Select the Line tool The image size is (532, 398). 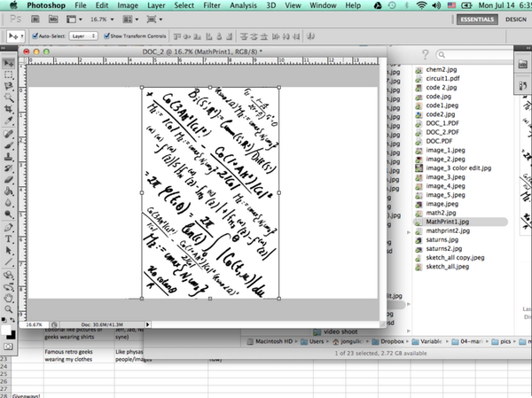click(9, 262)
